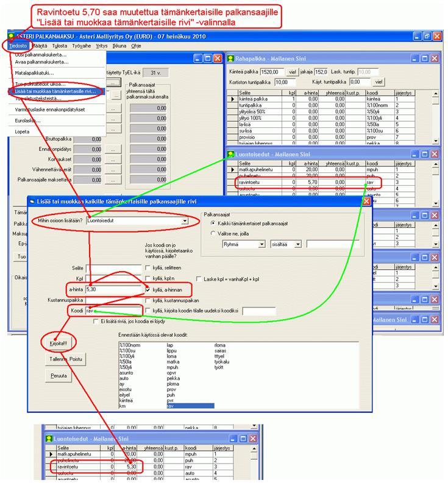Enable Laske kpl = vanhaKpl + kpl
Screen dimensions: 448x483
199,279
